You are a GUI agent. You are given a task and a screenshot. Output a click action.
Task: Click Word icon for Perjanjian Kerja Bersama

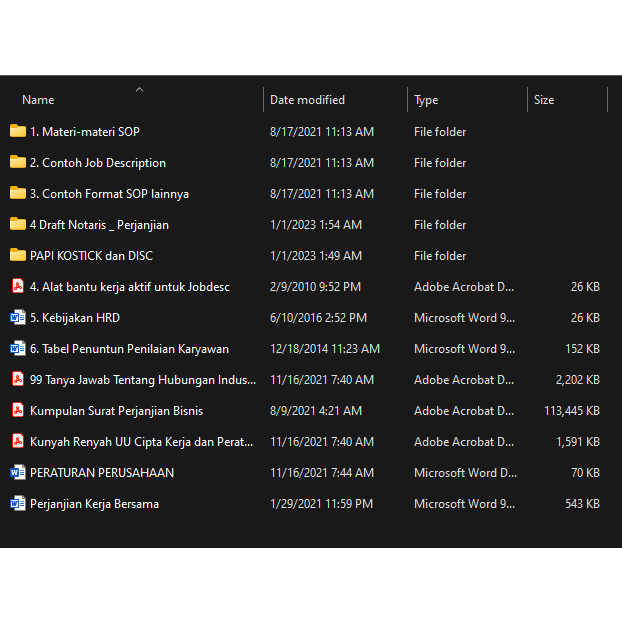pyautogui.click(x=18, y=503)
